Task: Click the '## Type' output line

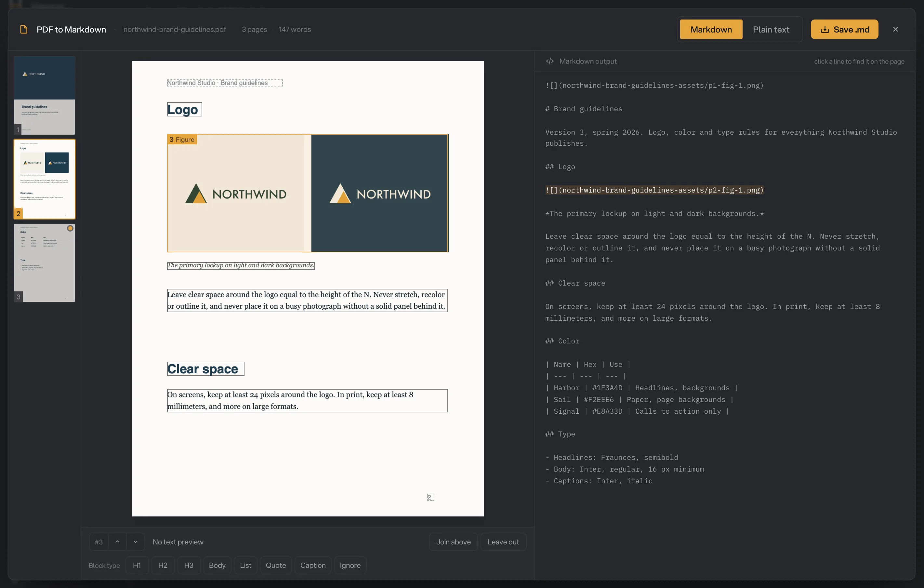Action: (560, 434)
